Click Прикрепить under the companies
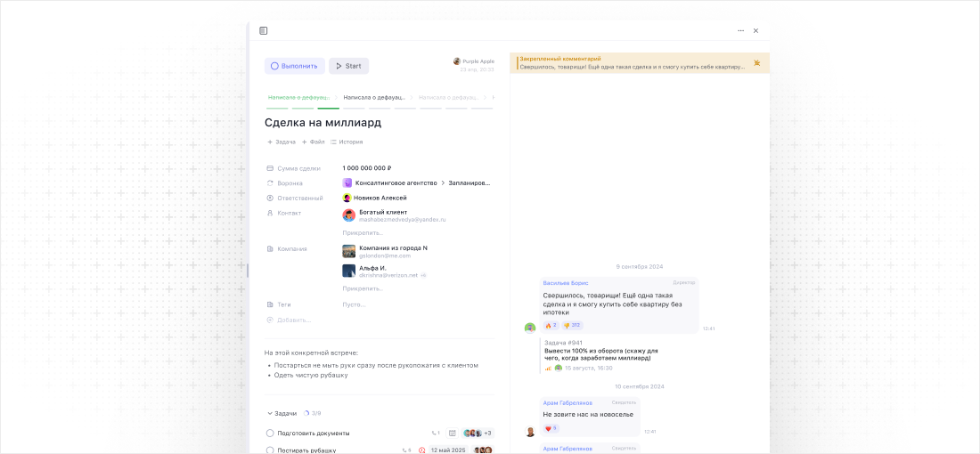This screenshot has height=454, width=980. click(x=363, y=288)
